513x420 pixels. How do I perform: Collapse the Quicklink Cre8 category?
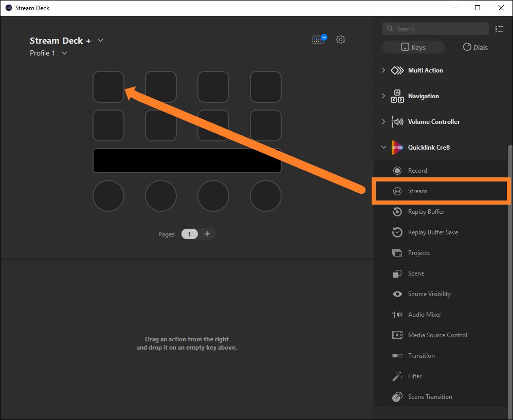pyautogui.click(x=383, y=147)
